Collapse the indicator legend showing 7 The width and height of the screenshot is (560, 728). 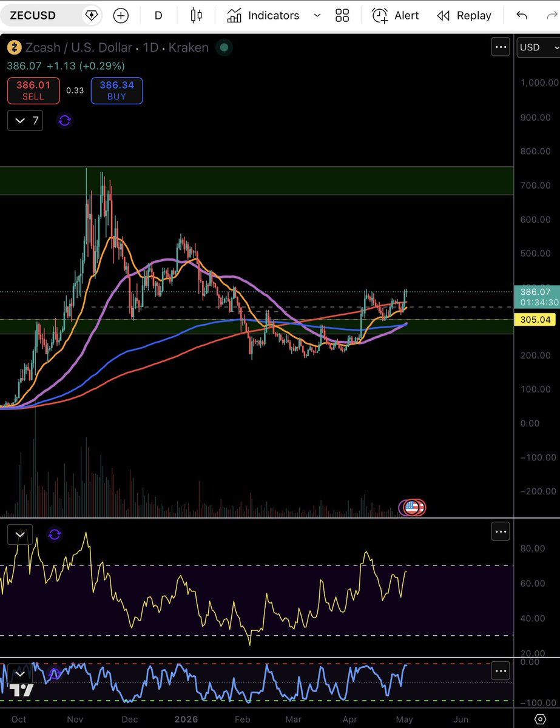coord(25,121)
